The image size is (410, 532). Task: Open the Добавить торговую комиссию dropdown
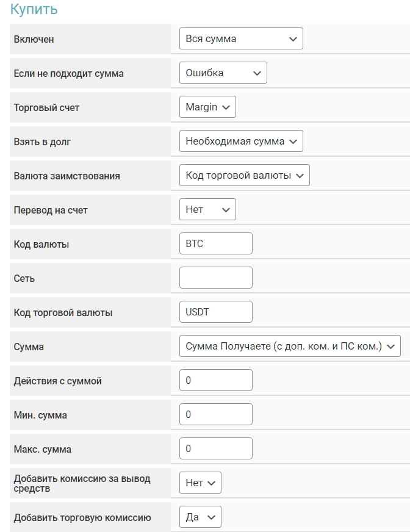[x=200, y=517]
